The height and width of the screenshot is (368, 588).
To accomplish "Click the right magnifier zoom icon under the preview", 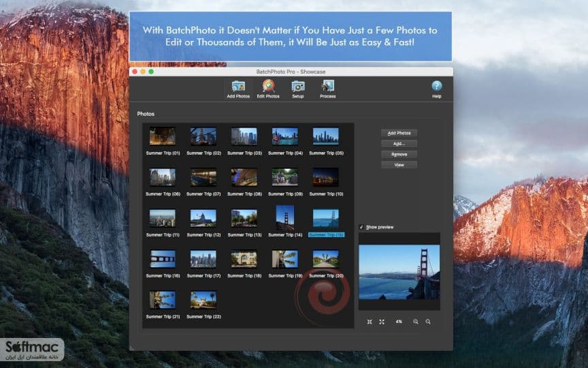I will (x=428, y=322).
